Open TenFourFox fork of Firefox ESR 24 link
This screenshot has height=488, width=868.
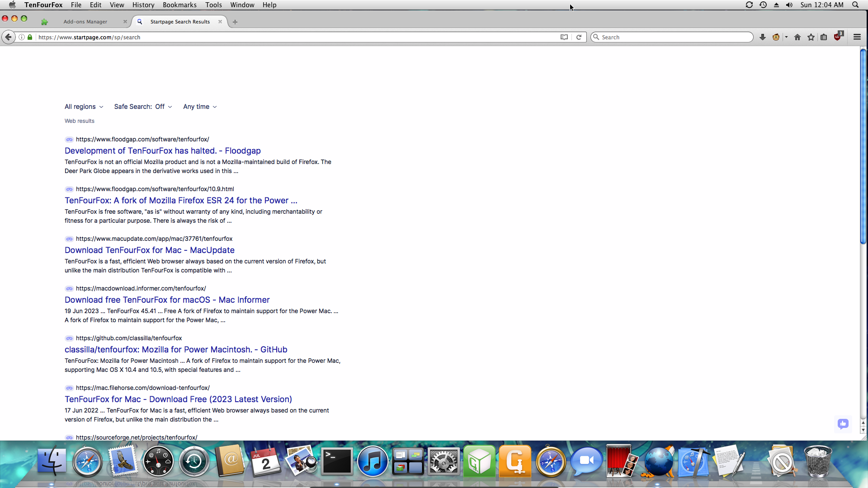point(181,200)
